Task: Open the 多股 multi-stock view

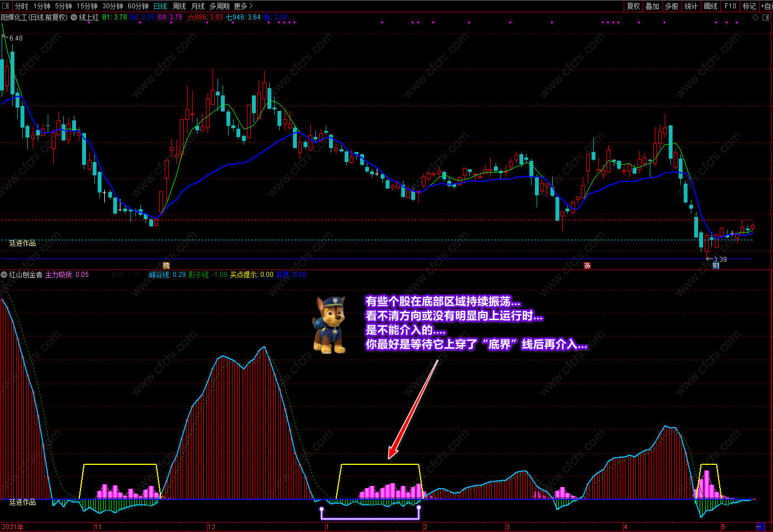Action: (x=671, y=6)
